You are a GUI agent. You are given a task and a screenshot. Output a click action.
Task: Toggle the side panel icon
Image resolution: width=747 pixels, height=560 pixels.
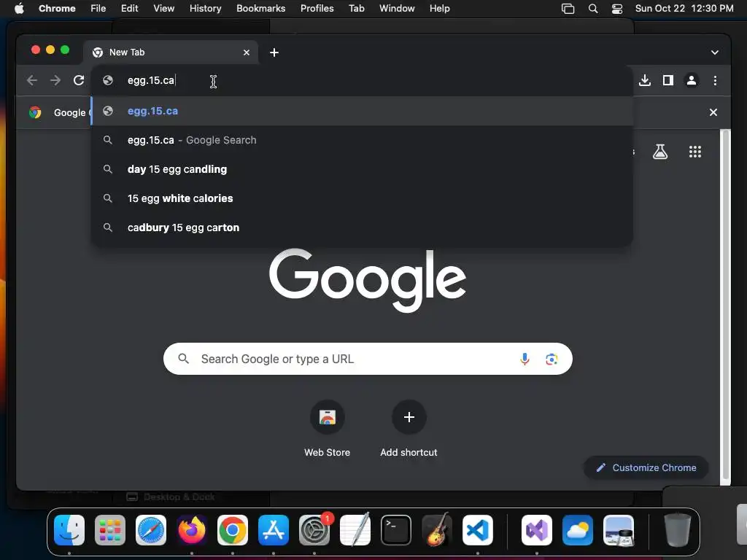tap(668, 80)
